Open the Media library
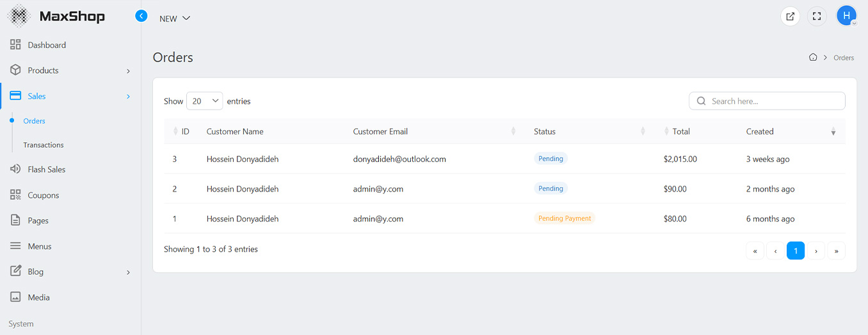Image resolution: width=868 pixels, height=335 pixels. click(x=38, y=297)
